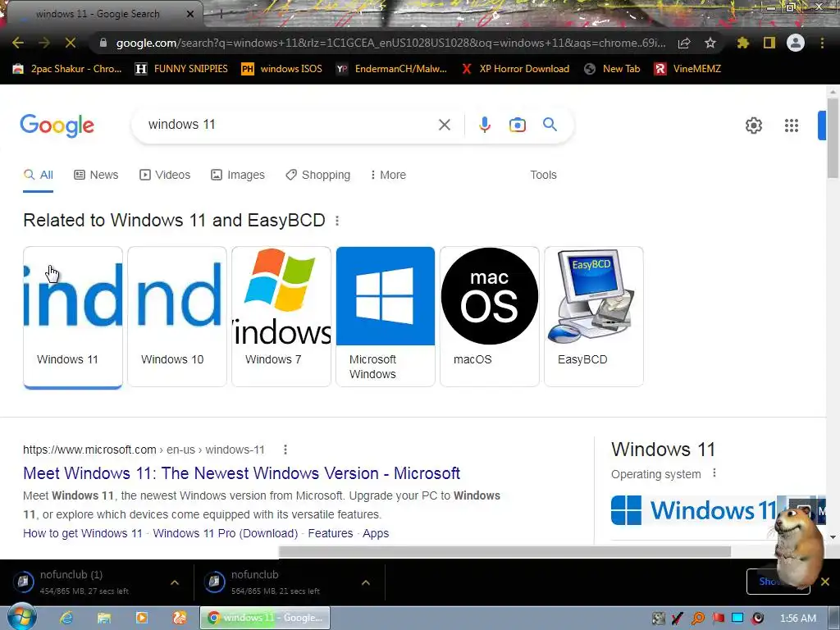Open the Meet Windows 11 Microsoft result
Image resolution: width=840 pixels, height=630 pixels.
coord(242,473)
